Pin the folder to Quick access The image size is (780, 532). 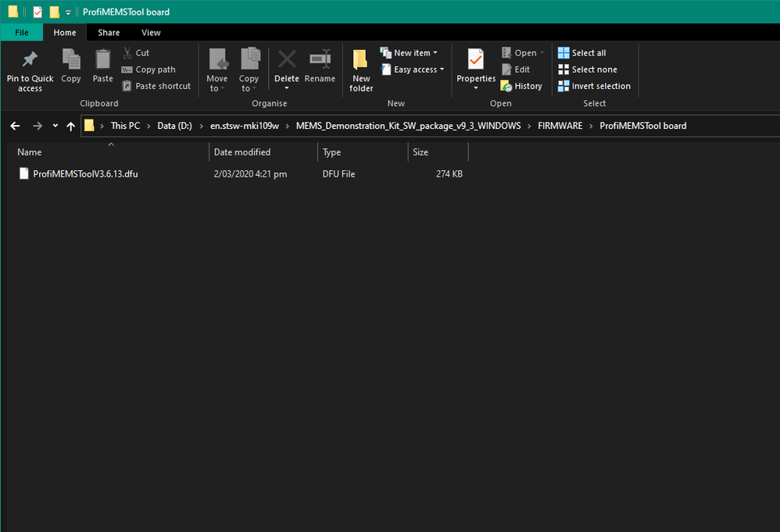[x=30, y=72]
